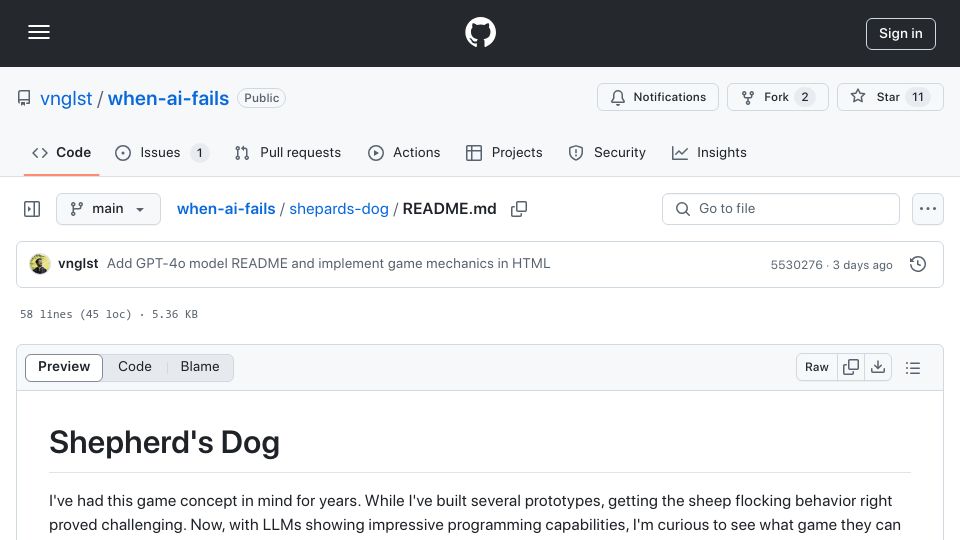Click the Shepherd's Dog heading
The width and height of the screenshot is (960, 540).
click(164, 443)
